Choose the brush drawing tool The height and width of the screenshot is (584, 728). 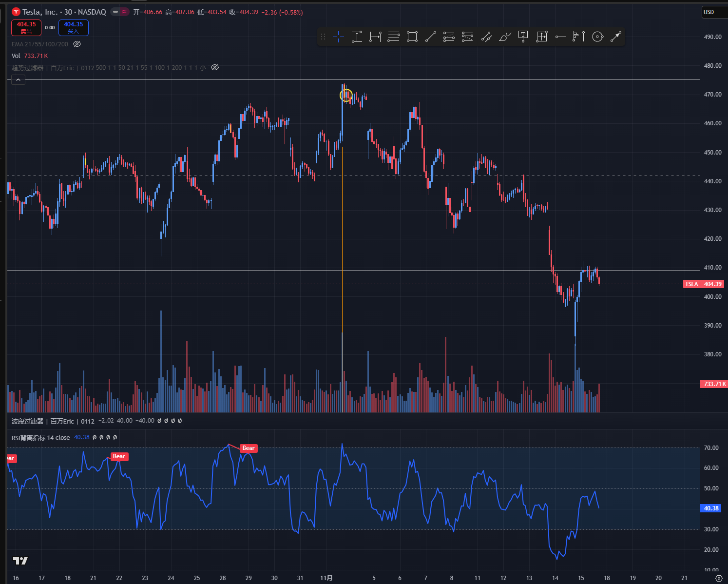(x=505, y=37)
